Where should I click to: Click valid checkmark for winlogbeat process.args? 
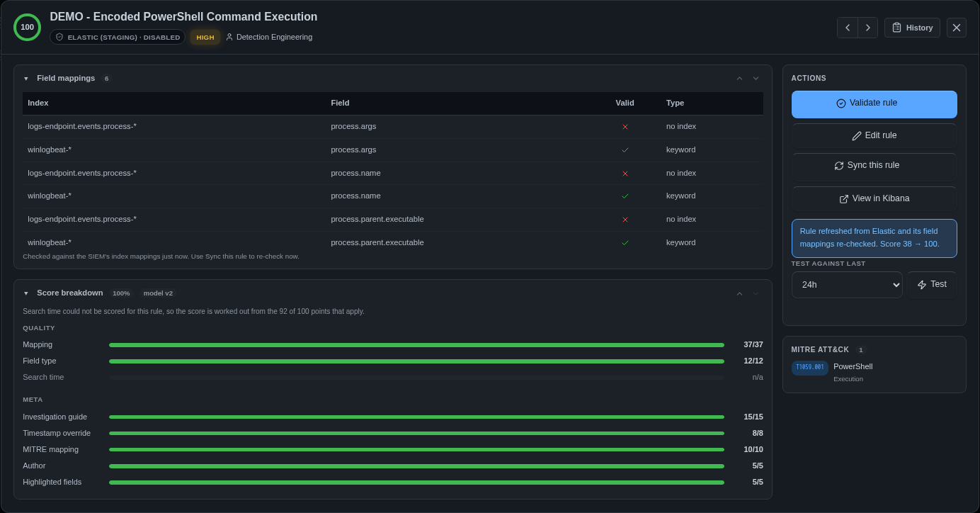click(625, 150)
